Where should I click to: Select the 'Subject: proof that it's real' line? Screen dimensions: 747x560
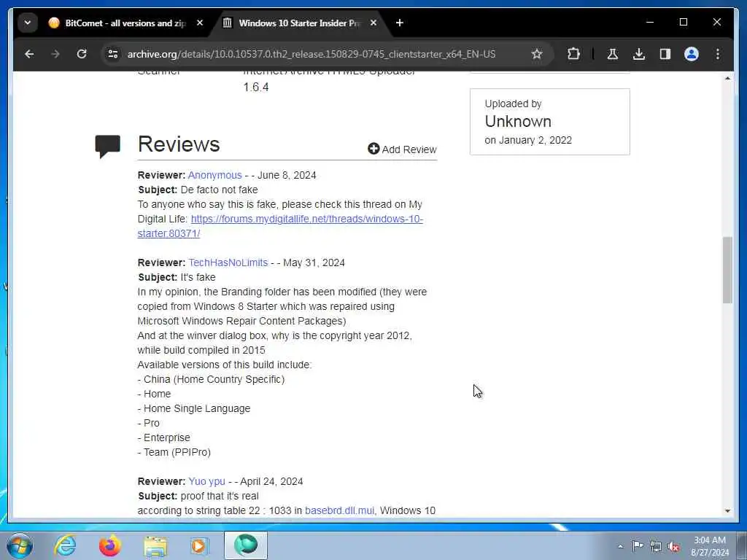click(198, 496)
